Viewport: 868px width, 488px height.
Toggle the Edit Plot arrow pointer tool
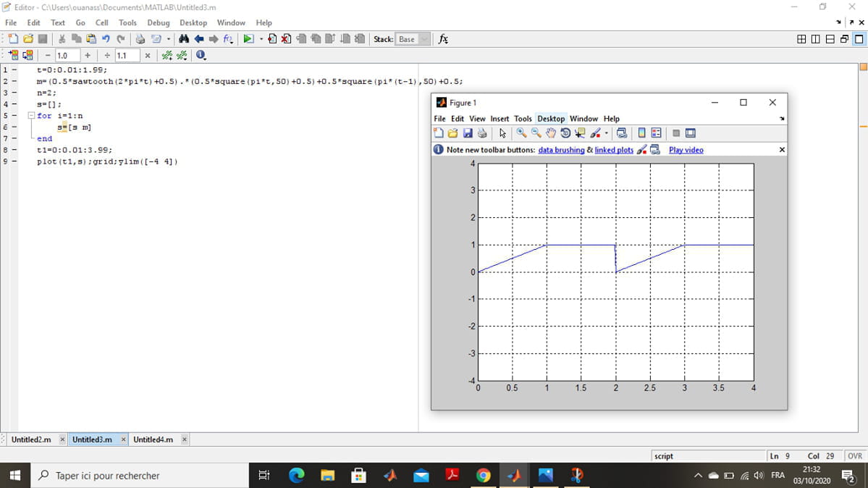[502, 133]
